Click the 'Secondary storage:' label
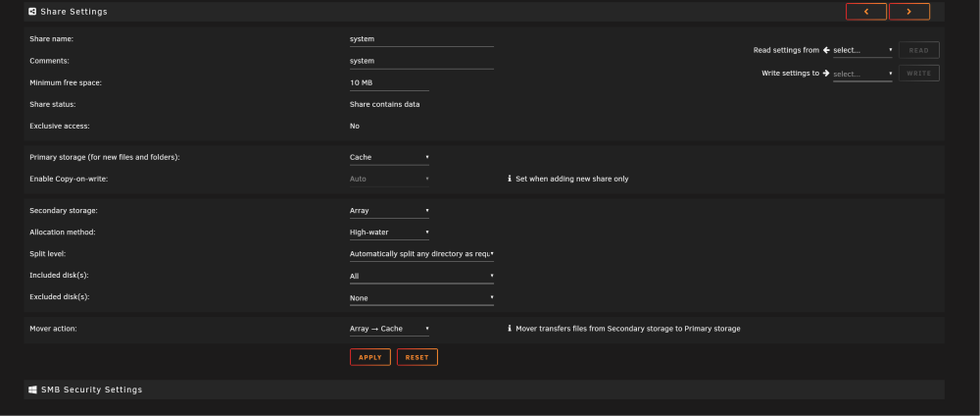Screen dimensions: 980x416 point(64,211)
